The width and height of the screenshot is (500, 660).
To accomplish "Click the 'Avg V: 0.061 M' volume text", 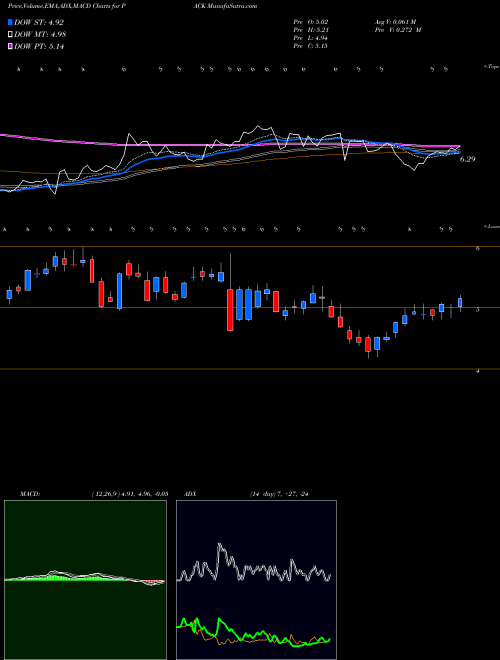I will [395, 22].
